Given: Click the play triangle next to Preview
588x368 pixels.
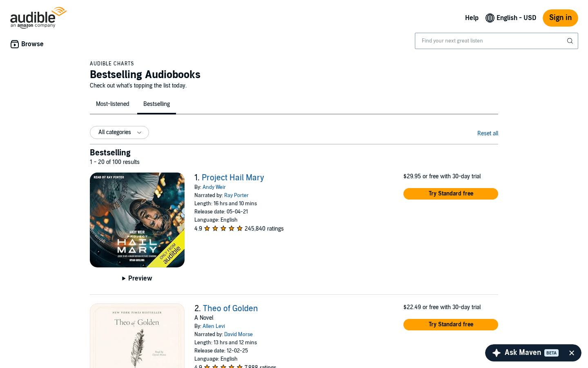Looking at the screenshot, I should coord(124,278).
